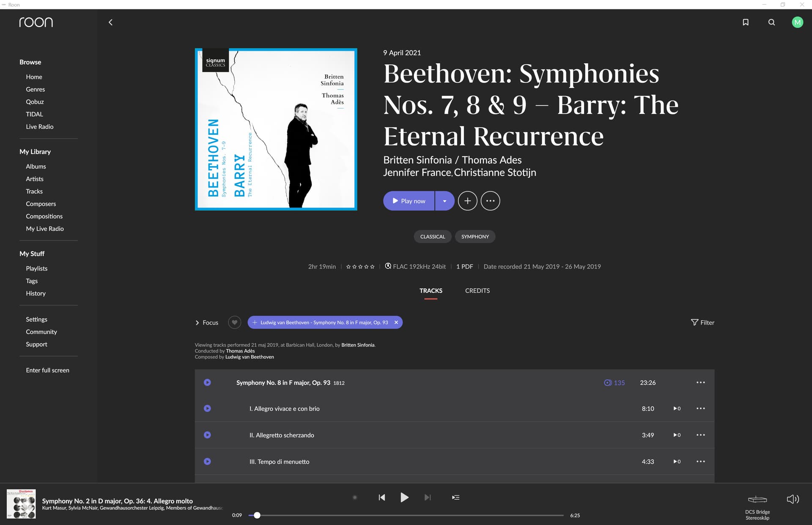The width and height of the screenshot is (812, 525).
Task: Open the SYMPHONY genre tag
Action: 475,237
